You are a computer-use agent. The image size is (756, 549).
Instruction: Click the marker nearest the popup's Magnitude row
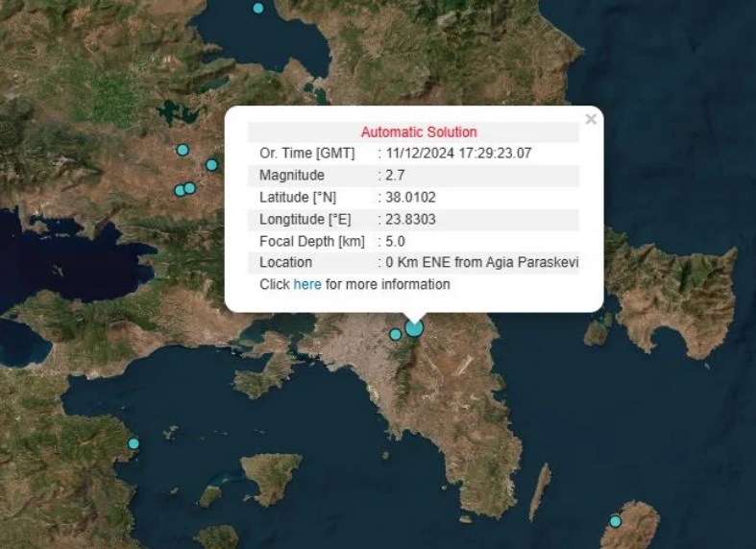click(x=211, y=165)
